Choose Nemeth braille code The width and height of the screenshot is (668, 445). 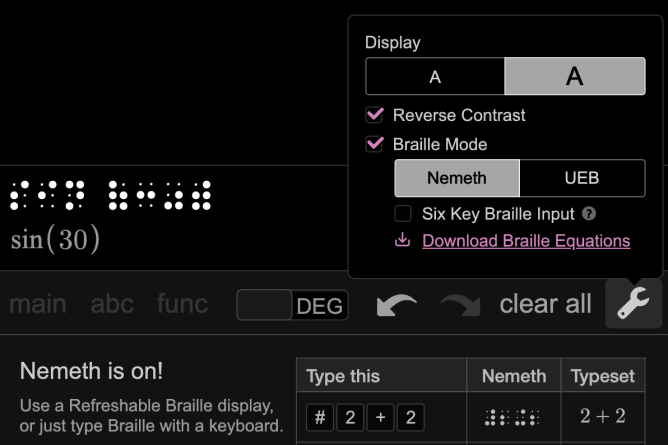[x=457, y=178]
